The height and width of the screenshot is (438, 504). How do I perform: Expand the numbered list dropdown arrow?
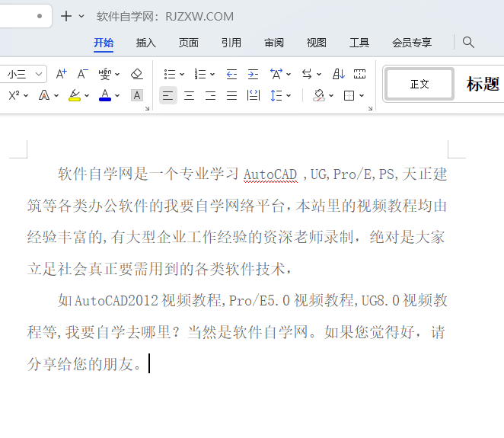click(212, 75)
